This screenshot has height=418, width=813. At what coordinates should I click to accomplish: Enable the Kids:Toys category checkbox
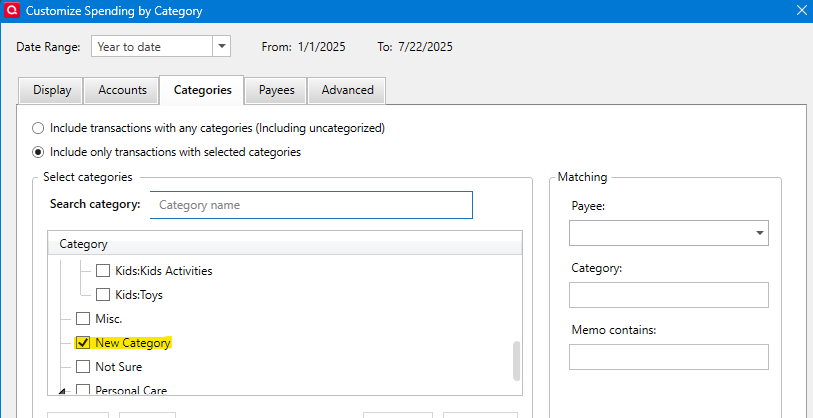click(103, 295)
